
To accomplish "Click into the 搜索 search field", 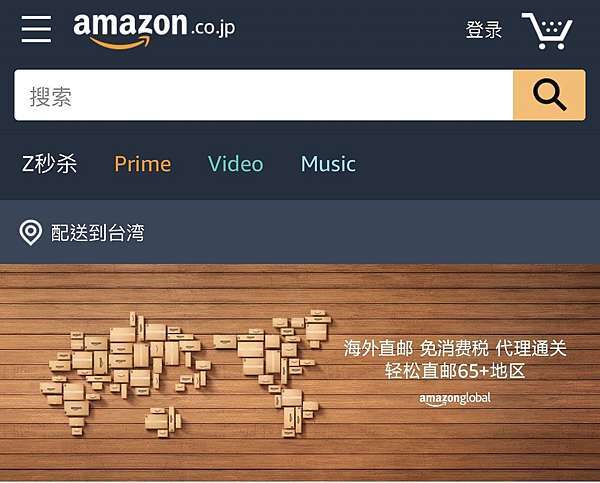I will [x=264, y=95].
